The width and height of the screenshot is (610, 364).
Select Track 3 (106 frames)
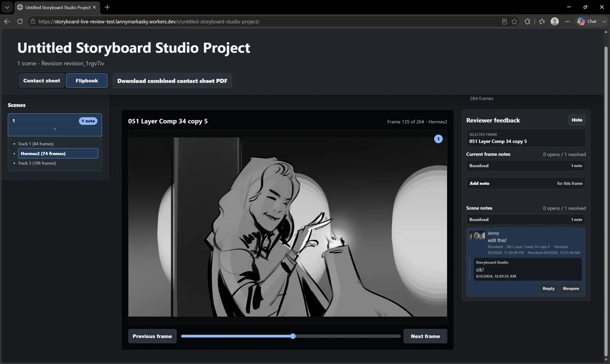coord(37,163)
